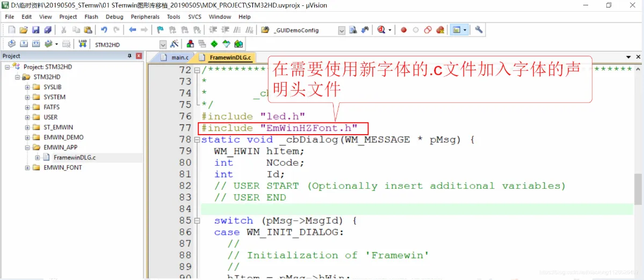Toggle code fold at line 85
The width and height of the screenshot is (644, 280).
point(197,220)
